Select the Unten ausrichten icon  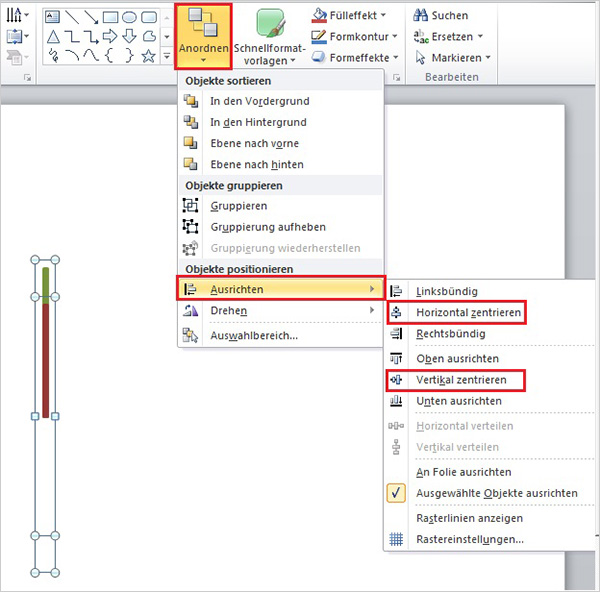click(x=397, y=401)
